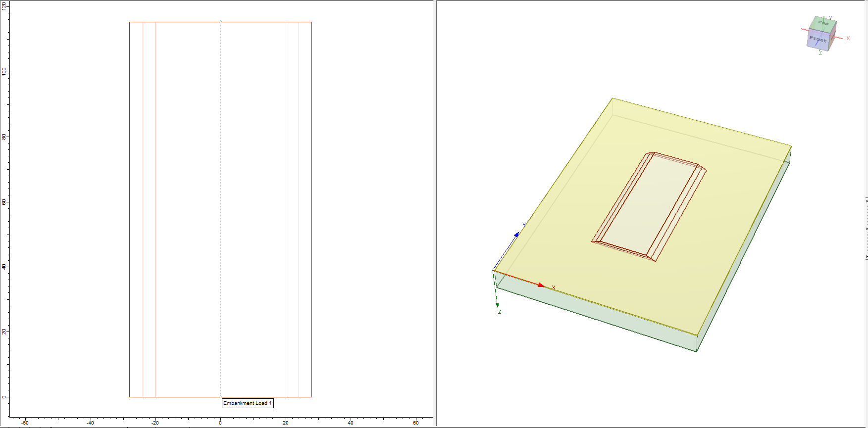The width and height of the screenshot is (868, 428).
Task: Expand the top arrow on right sidebar
Action: [866, 201]
